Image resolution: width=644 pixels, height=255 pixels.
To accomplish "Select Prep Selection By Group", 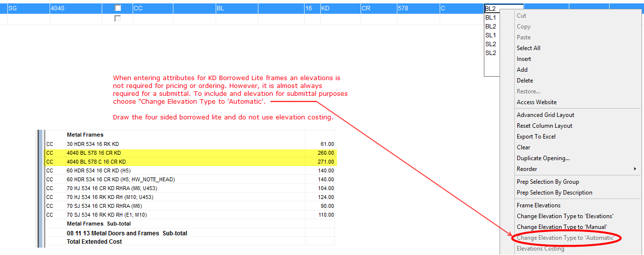I will pyautogui.click(x=548, y=182).
